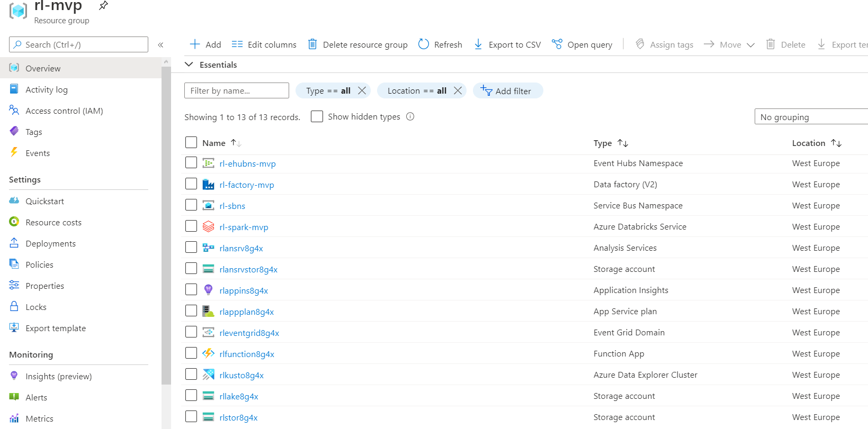Collapse the left sidebar using the chevron
Viewport: 868px width, 429px height.
point(160,45)
